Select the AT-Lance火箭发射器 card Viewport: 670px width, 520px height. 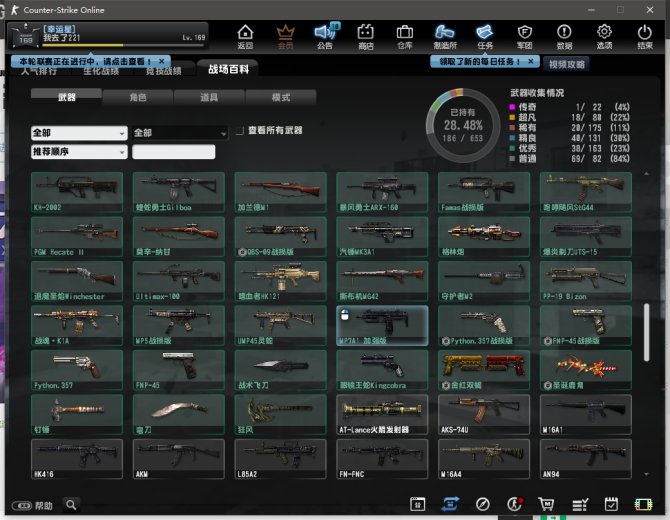(382, 414)
